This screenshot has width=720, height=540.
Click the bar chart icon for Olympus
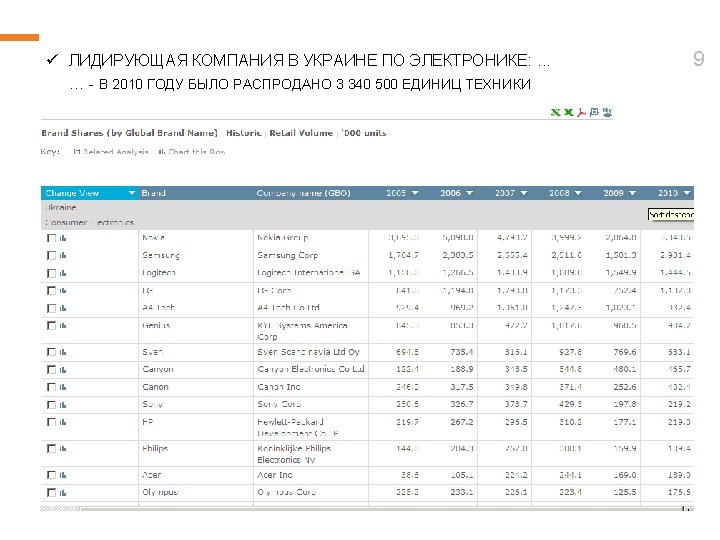tap(63, 493)
